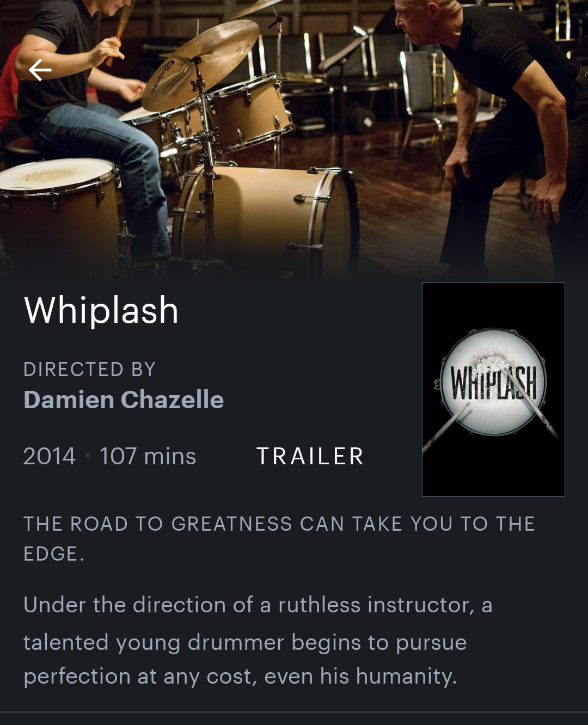
Task: Click the synopsis line ending "his humanity."
Action: pos(240,677)
